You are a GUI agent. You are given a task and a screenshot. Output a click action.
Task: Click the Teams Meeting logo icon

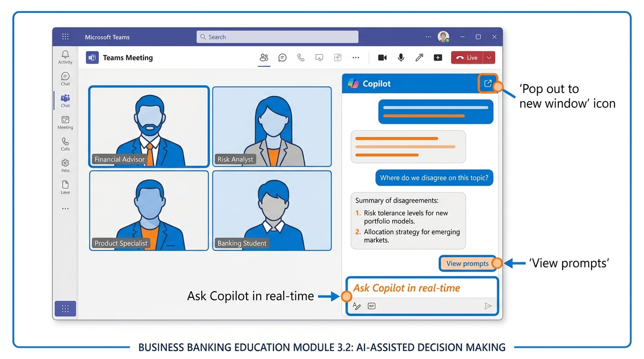pyautogui.click(x=92, y=57)
